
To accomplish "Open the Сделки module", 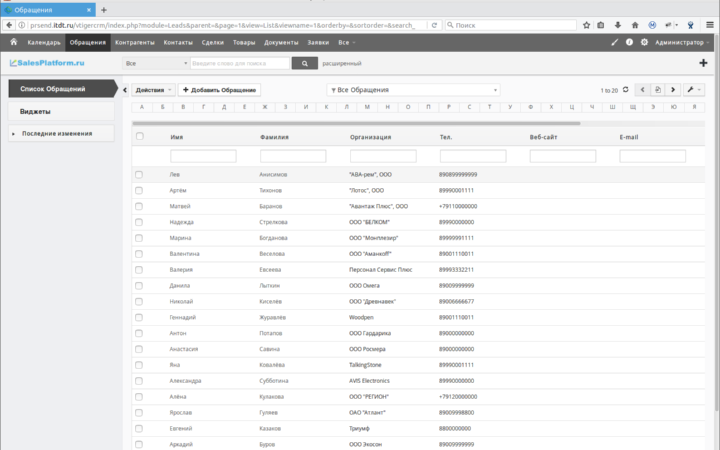I will 213,42.
